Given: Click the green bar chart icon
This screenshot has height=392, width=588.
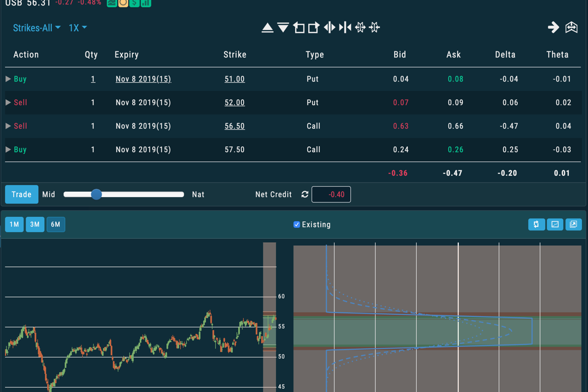Looking at the screenshot, I should [146, 3].
